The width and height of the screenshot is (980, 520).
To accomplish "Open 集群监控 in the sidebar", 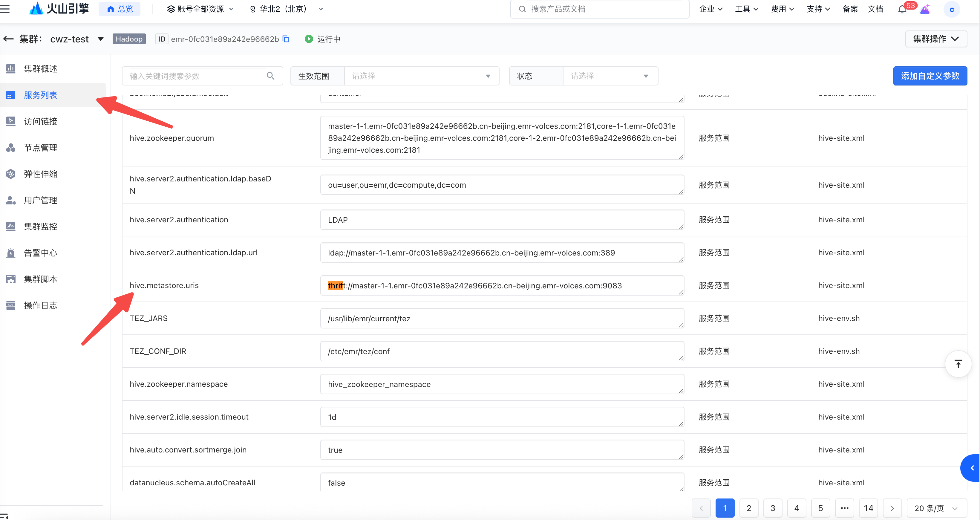I will pos(40,226).
